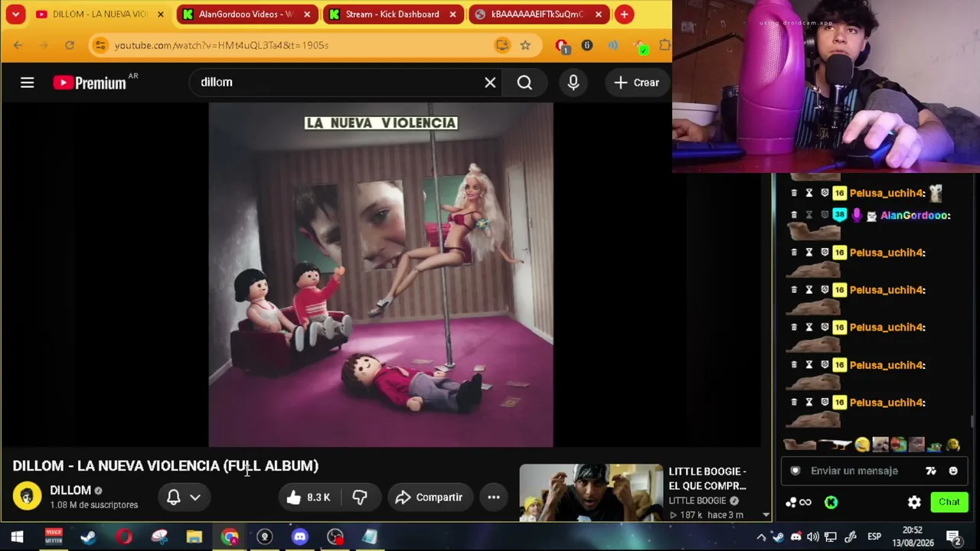Viewport: 980px width, 551px height.
Task: Play the La Nueva Violencia video area
Action: coord(381,275)
